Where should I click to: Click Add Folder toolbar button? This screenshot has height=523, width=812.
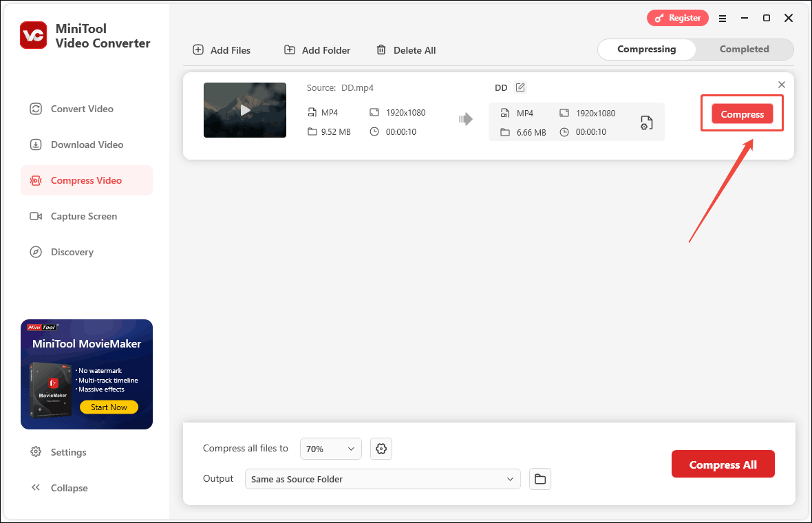[317, 50]
